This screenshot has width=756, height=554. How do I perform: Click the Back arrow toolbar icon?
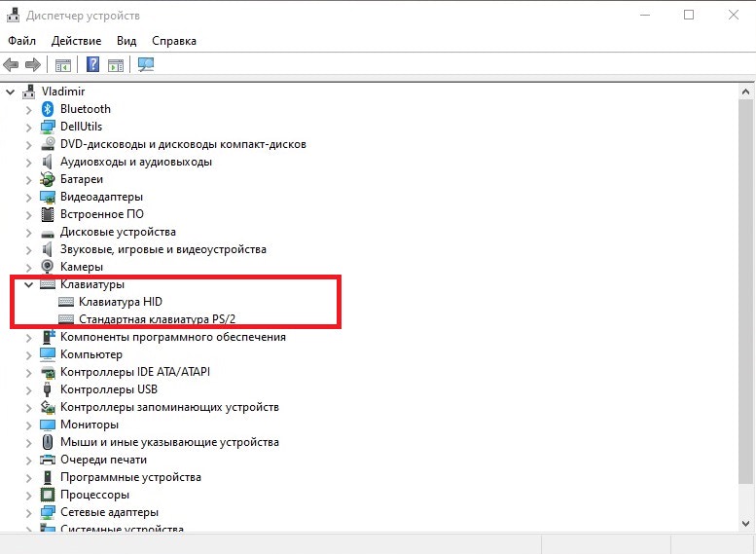coord(12,65)
